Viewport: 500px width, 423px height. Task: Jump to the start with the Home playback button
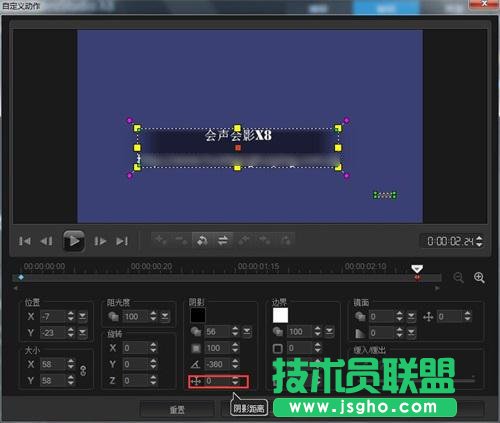[25, 241]
